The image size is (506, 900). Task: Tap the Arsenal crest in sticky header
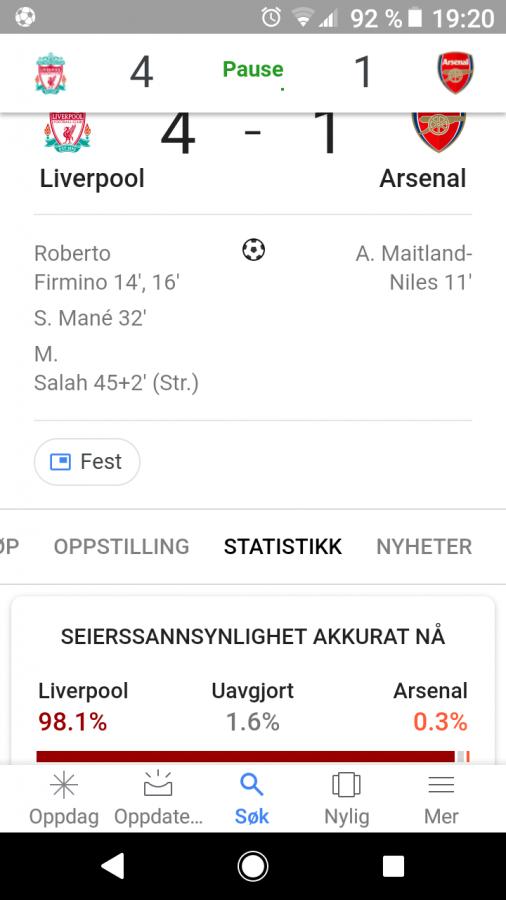tap(456, 73)
